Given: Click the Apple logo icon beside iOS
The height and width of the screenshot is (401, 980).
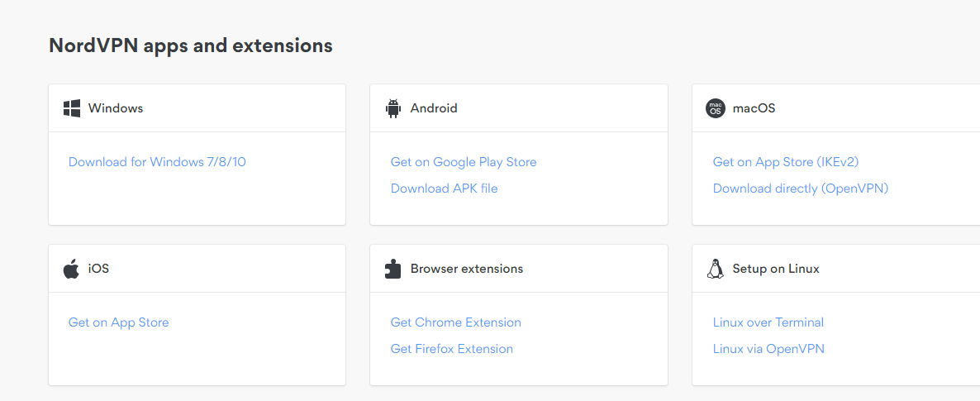Looking at the screenshot, I should [71, 269].
